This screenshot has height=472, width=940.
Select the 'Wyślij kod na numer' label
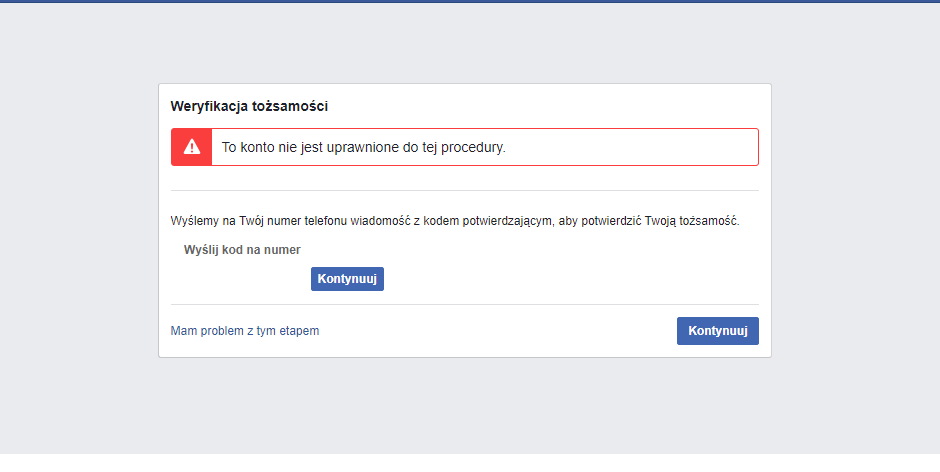tap(242, 250)
